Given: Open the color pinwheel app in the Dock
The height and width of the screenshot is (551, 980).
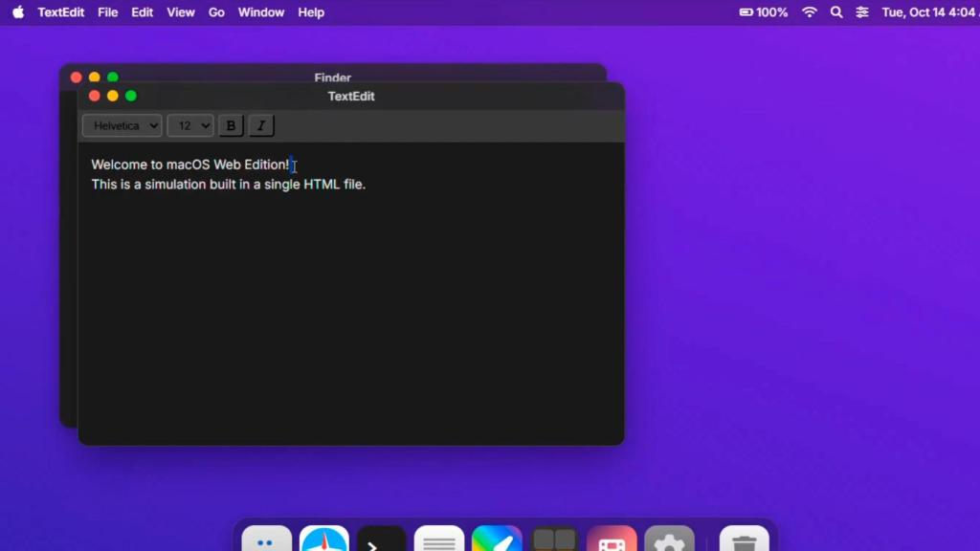Looking at the screenshot, I should click(x=497, y=539).
